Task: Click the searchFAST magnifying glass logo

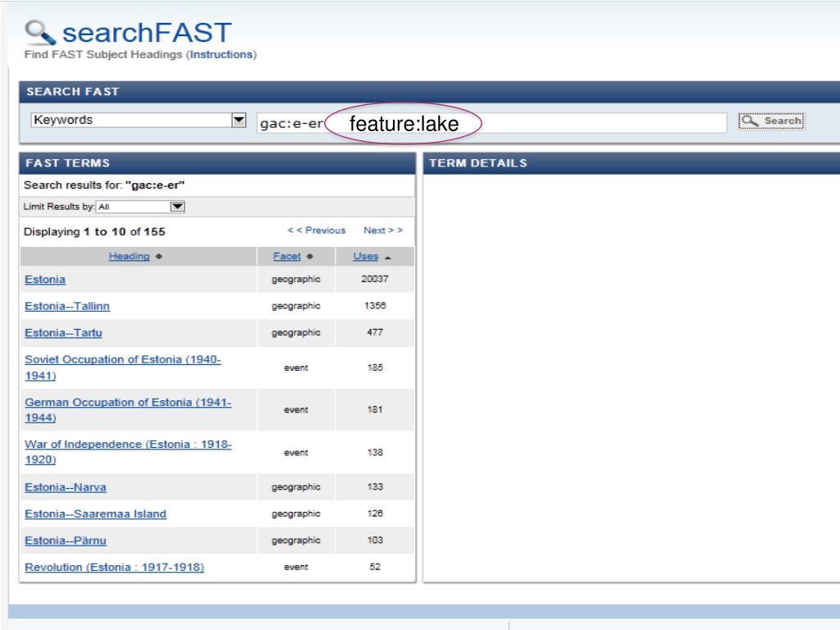Action: pyautogui.click(x=40, y=32)
